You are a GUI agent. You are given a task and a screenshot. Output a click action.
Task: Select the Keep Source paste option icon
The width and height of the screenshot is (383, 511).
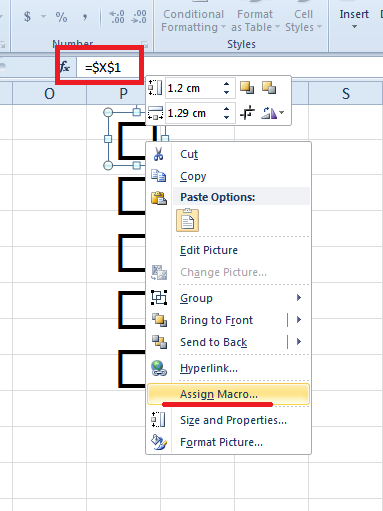tap(188, 220)
